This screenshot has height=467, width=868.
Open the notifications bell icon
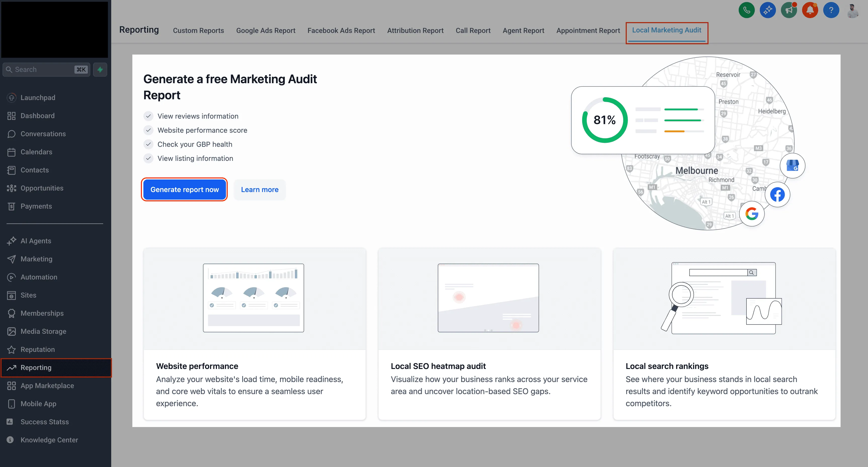click(810, 10)
